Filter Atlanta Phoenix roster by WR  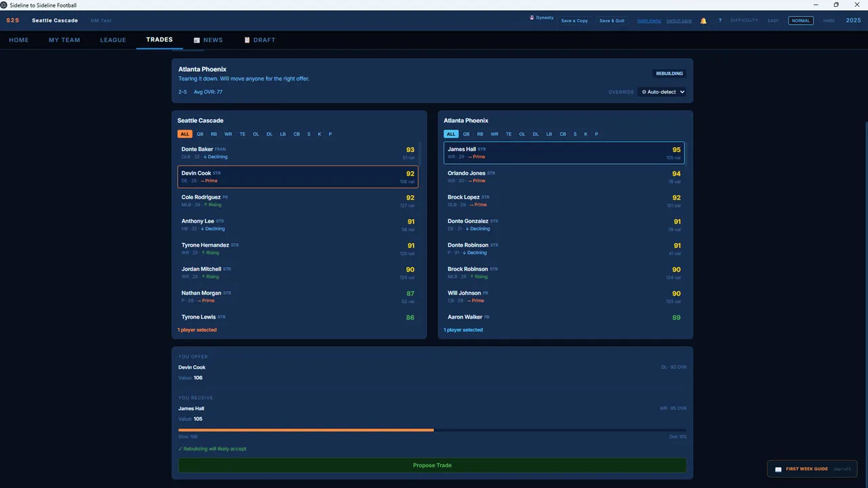494,134
